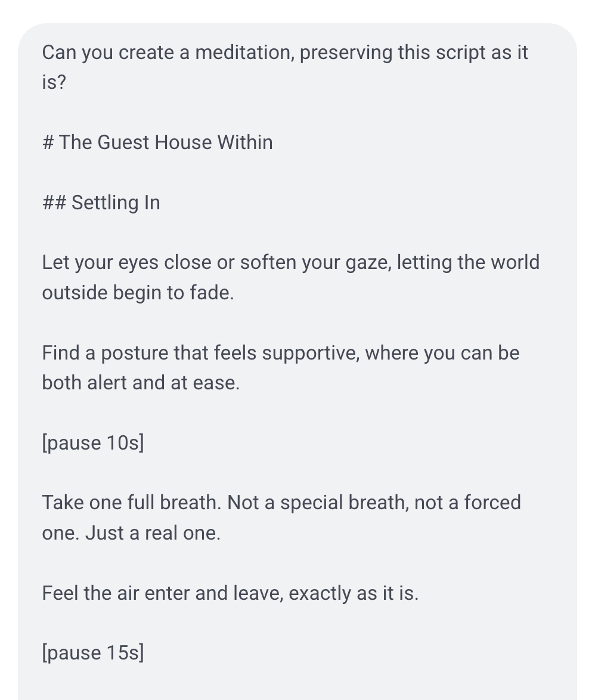Click the text "Just a real one."
Image resolution: width=595 pixels, height=700 pixels.
(153, 533)
